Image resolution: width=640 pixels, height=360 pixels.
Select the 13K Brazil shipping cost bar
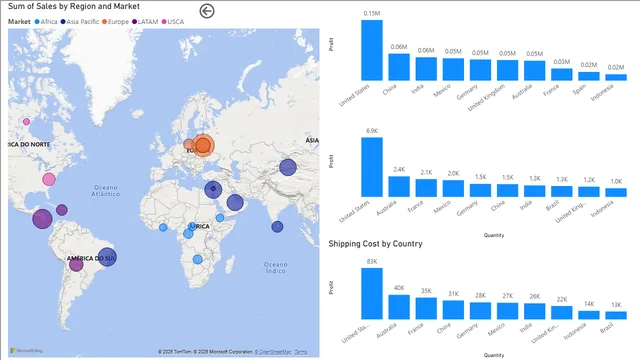pos(616,316)
